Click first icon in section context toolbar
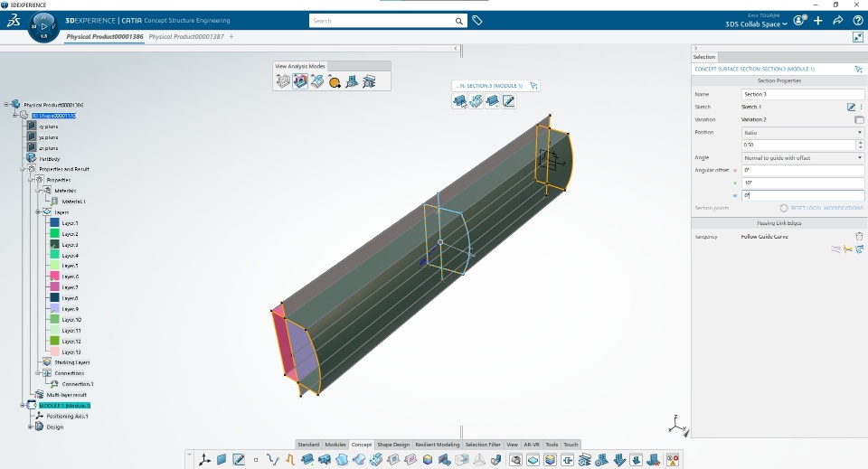This screenshot has height=469, width=868. tap(459, 101)
